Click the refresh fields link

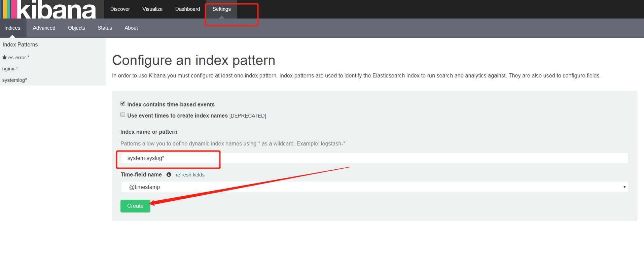[190, 175]
